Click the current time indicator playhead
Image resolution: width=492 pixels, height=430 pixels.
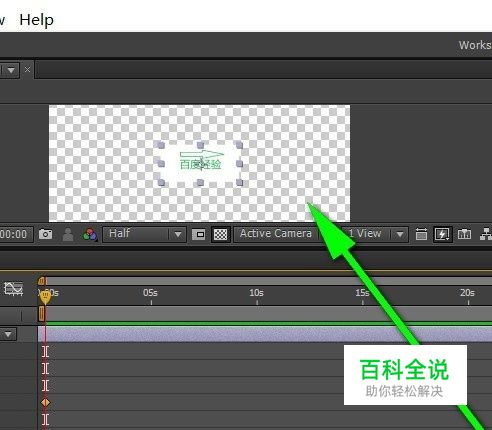click(x=45, y=297)
